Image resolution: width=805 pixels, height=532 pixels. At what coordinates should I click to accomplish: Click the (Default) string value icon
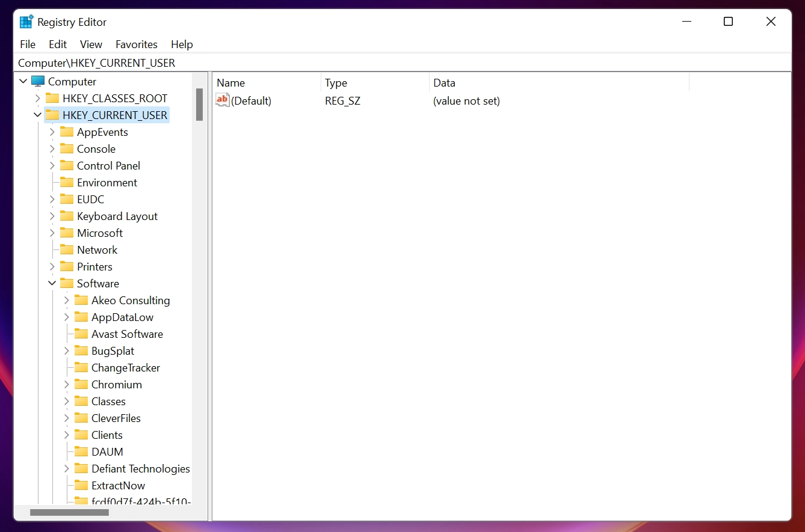(x=223, y=100)
